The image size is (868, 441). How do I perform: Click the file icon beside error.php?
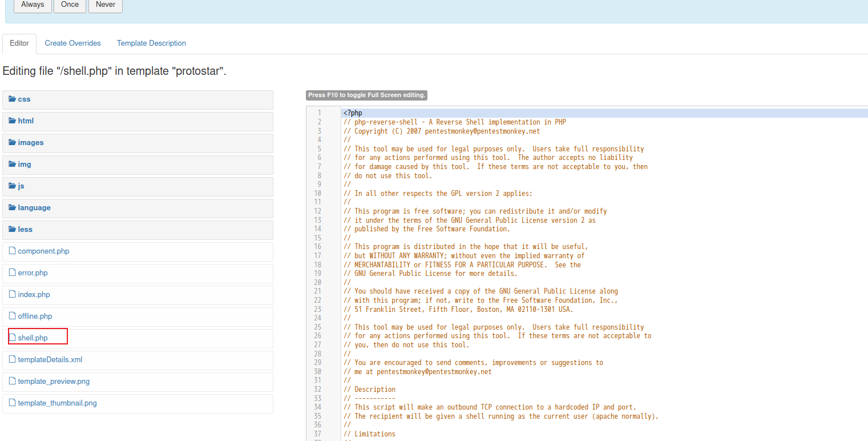12,272
